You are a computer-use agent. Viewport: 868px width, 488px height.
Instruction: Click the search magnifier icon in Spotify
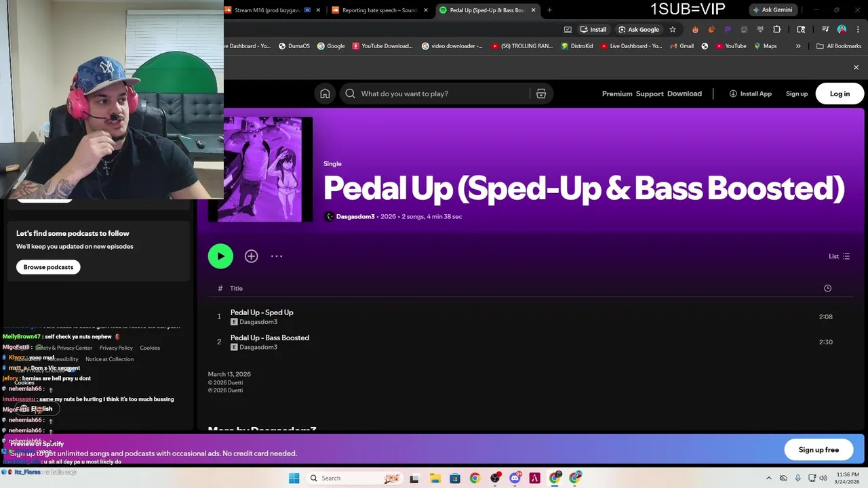350,94
